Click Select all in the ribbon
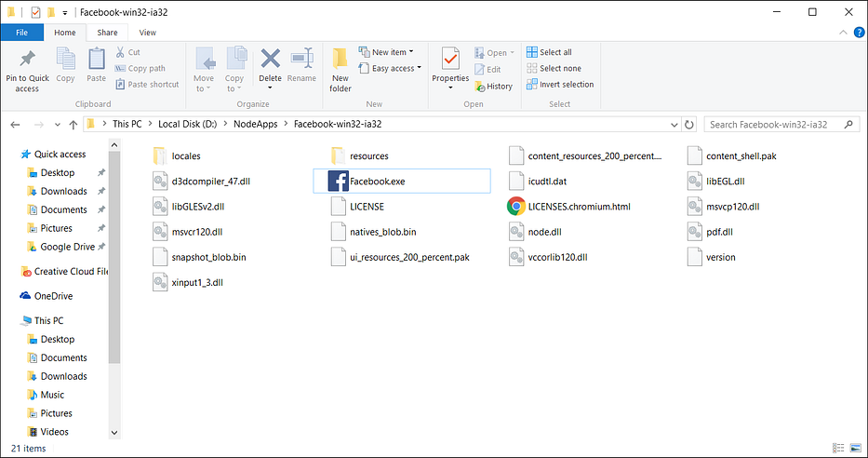This screenshot has height=458, width=868. [x=549, y=52]
